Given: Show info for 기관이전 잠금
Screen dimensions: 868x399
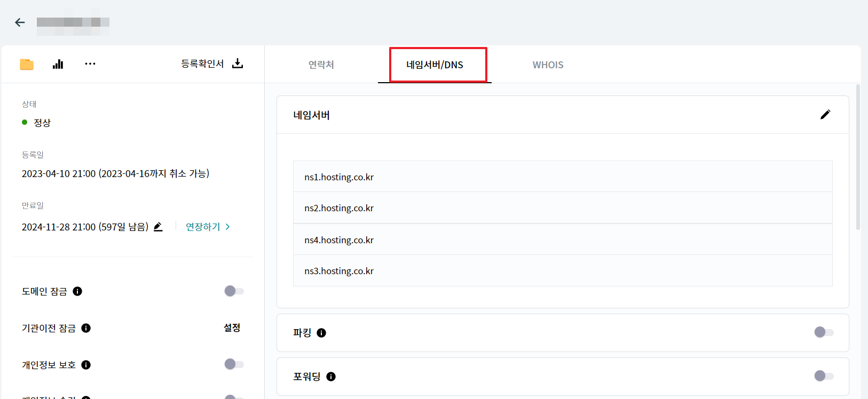Looking at the screenshot, I should pos(86,328).
